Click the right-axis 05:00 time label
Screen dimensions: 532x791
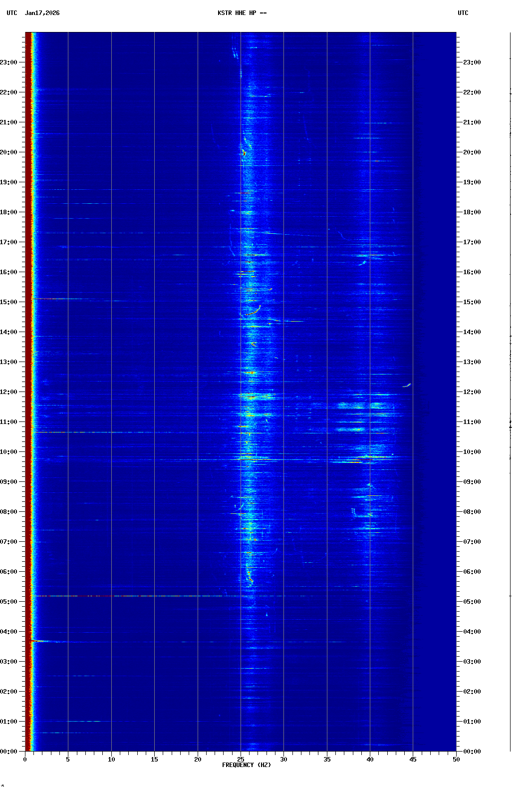point(472,602)
